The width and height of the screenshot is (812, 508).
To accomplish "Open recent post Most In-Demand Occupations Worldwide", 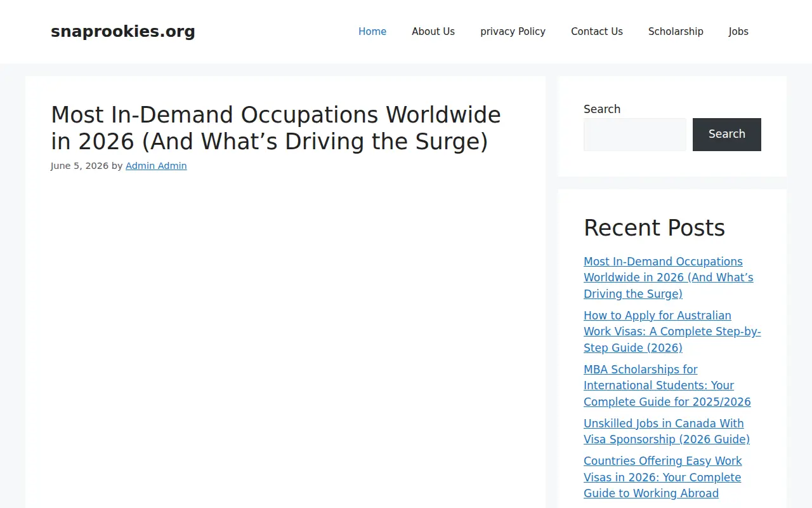I will [x=669, y=277].
